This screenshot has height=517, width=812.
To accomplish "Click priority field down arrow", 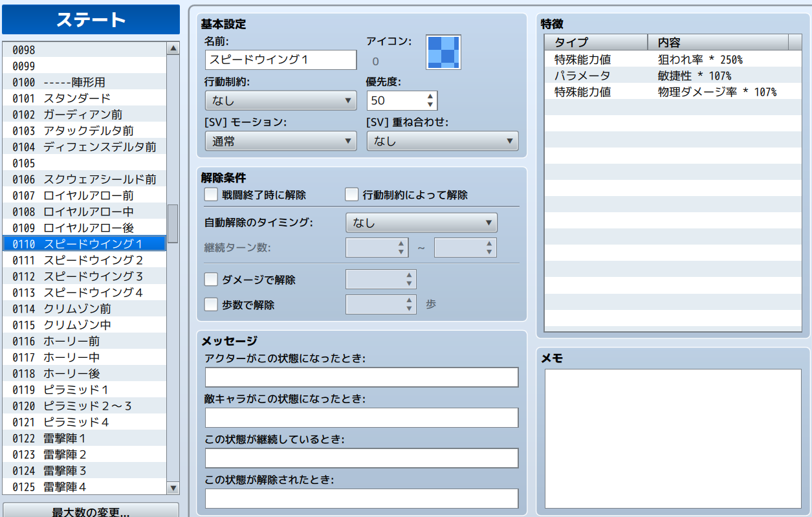I will (431, 105).
